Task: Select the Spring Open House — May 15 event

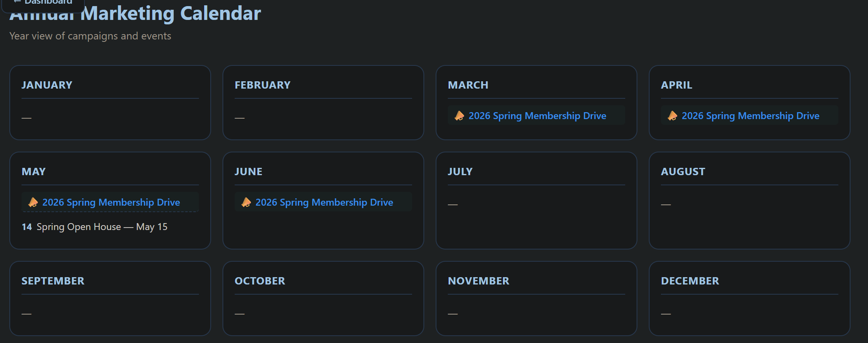Action: [x=102, y=227]
